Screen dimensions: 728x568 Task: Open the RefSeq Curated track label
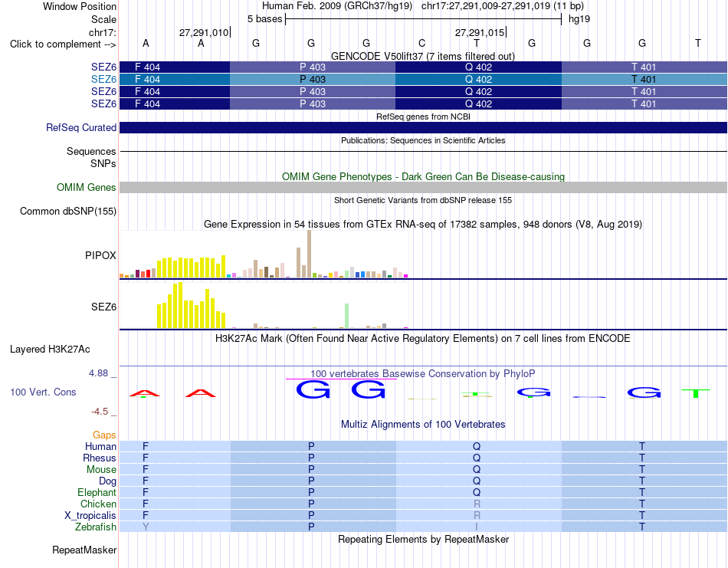(x=80, y=128)
